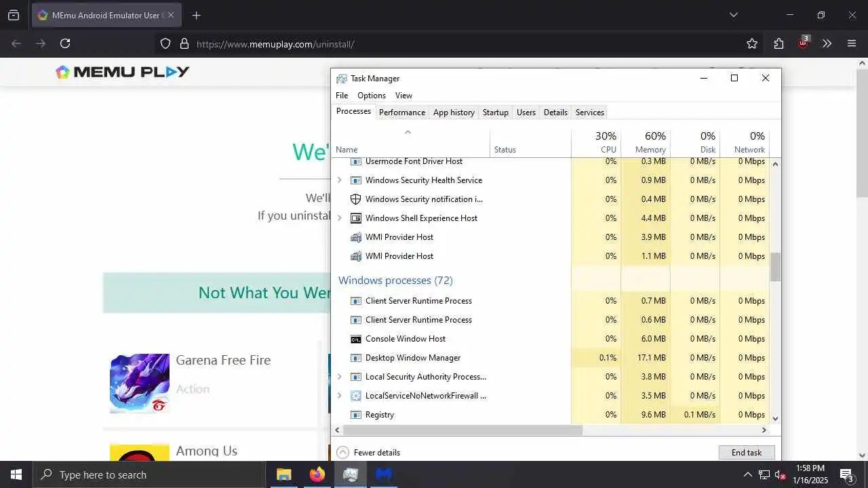The height and width of the screenshot is (488, 868).
Task: Click the MEmu Play logo link
Action: [123, 72]
